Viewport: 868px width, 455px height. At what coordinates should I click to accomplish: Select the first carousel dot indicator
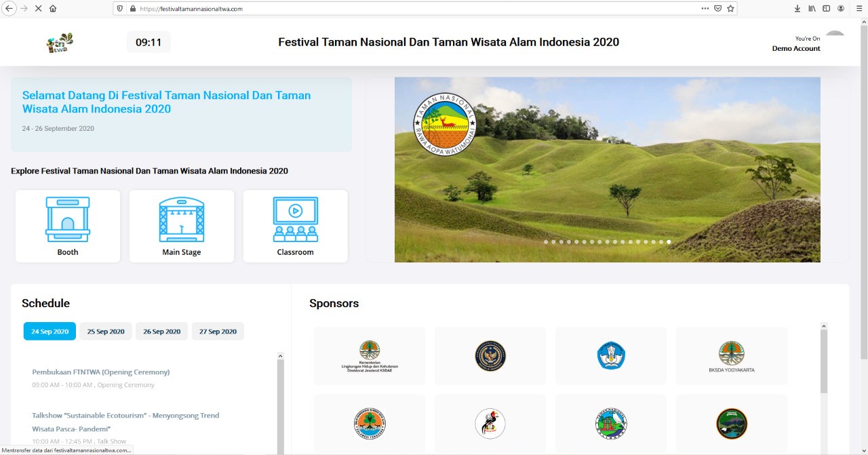point(546,242)
